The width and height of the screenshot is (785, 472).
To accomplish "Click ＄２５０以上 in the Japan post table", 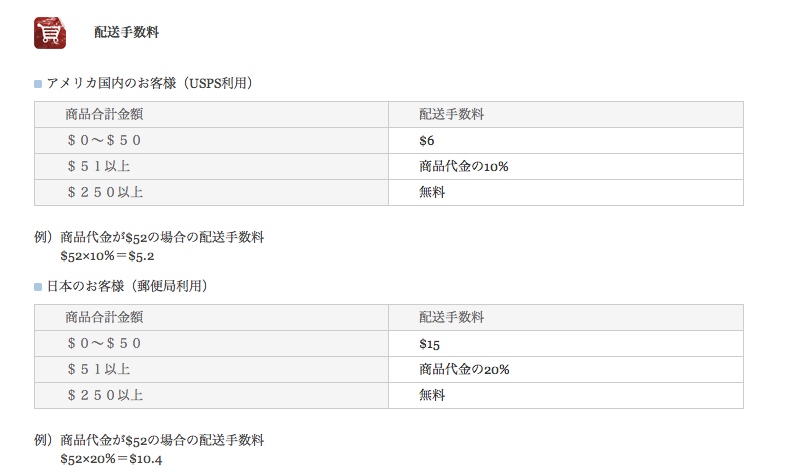I will point(104,395).
